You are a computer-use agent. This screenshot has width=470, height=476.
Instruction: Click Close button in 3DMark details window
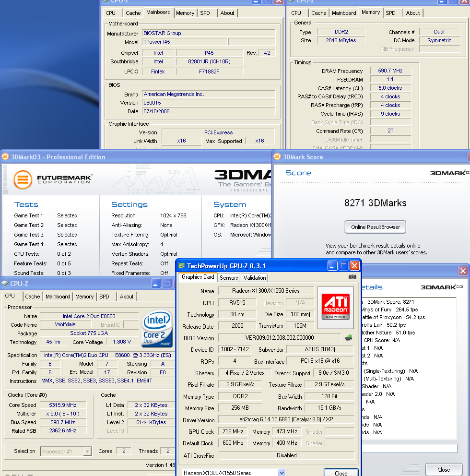pyautogui.click(x=444, y=470)
